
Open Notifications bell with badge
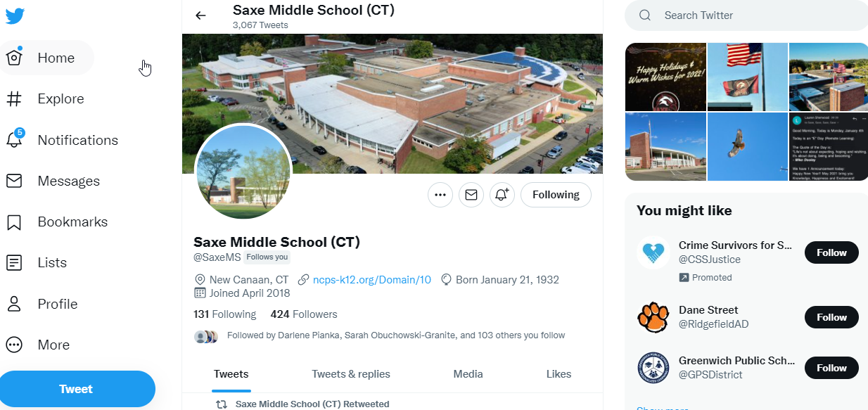[x=14, y=139]
